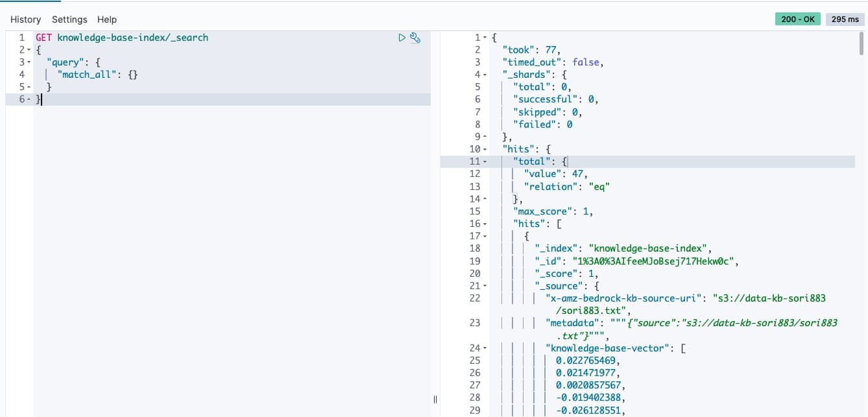Collapse first hit object at line 17

485,236
